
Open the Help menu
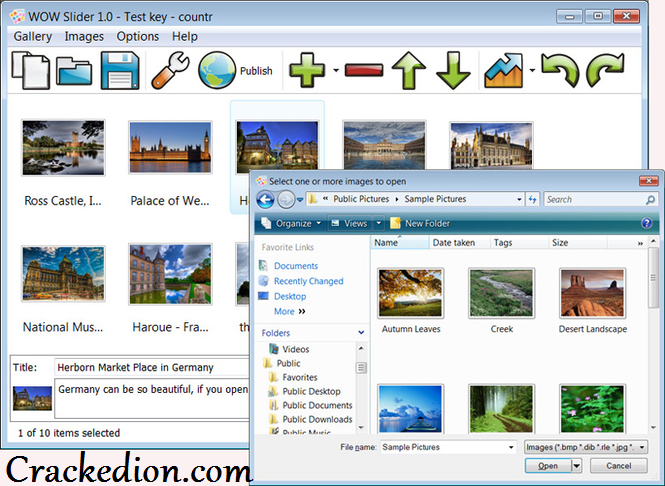pyautogui.click(x=184, y=36)
